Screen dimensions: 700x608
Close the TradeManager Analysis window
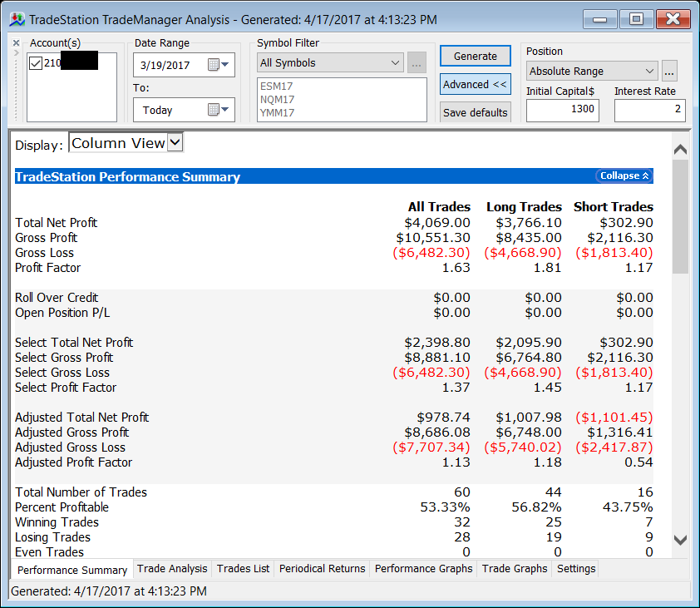(x=673, y=19)
